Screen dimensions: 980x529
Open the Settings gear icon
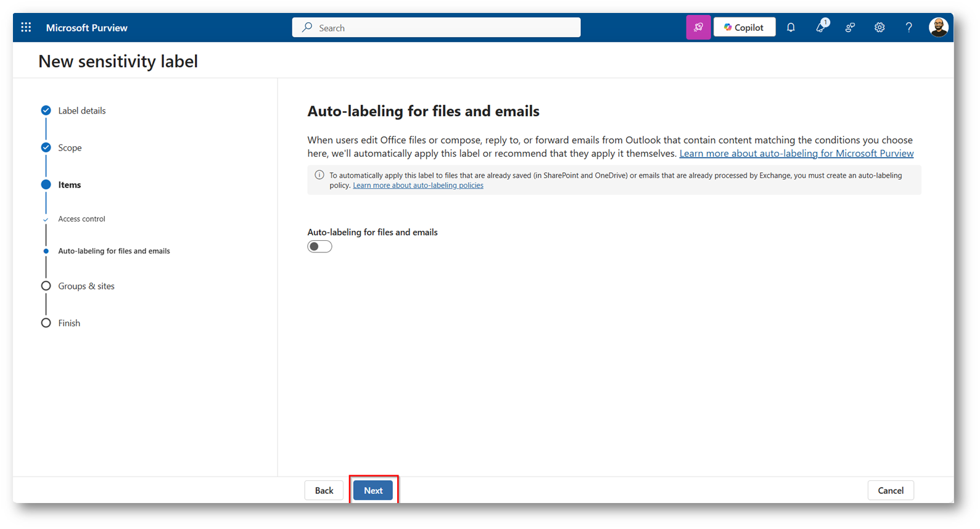(879, 27)
